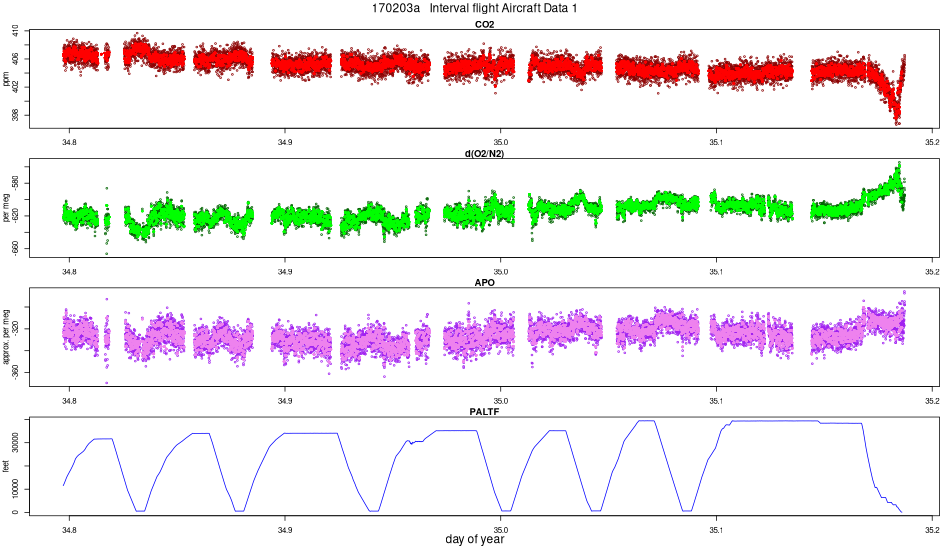This screenshot has width=950, height=550.
Task: Click '34.8' under the d(O2/N2) panel
Action: [x=69, y=271]
